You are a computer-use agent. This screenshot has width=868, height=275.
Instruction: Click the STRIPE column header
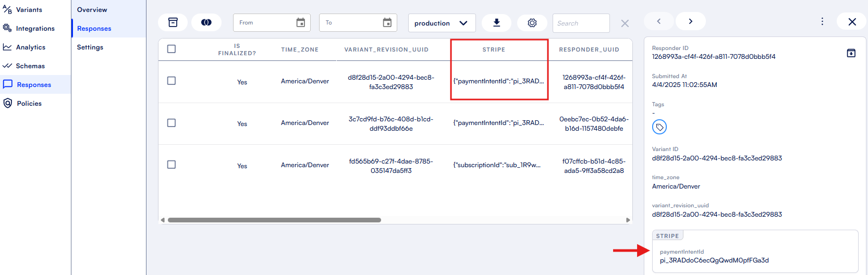pyautogui.click(x=494, y=49)
